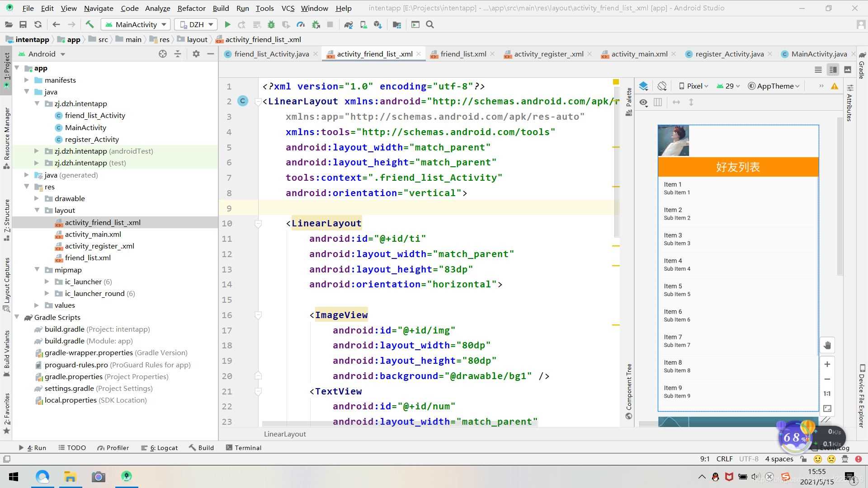
Task: Switch to the friend_list_Activity.java tab
Action: (272, 54)
